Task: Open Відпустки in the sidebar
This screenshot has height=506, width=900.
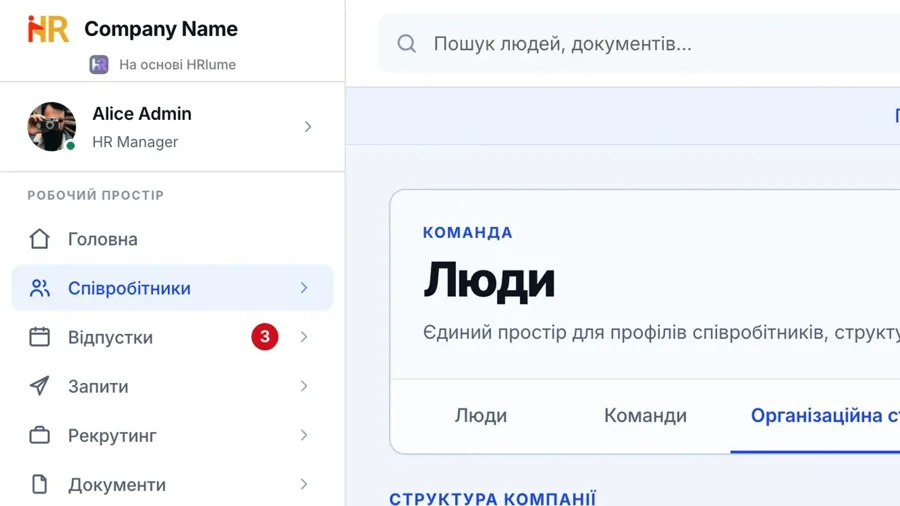Action: 172,337
